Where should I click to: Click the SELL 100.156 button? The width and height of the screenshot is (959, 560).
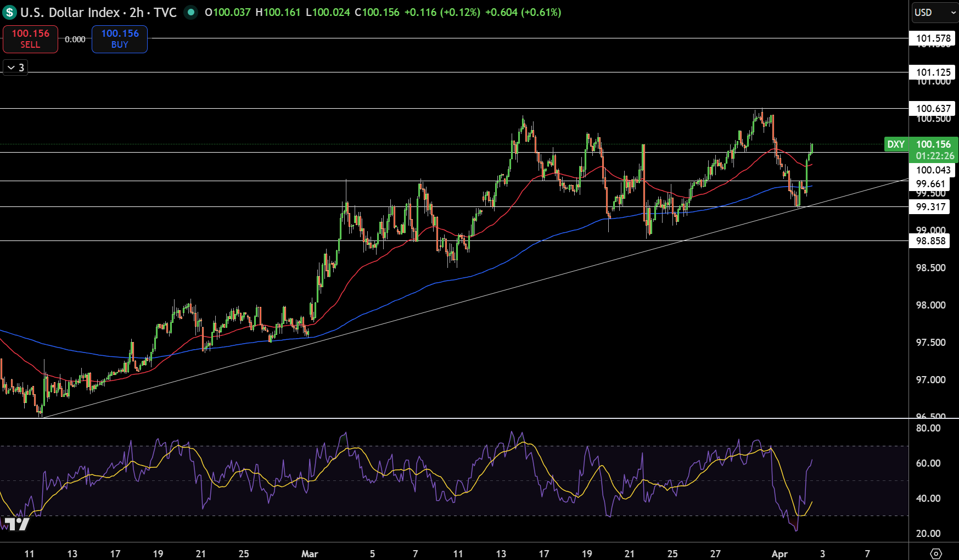pyautogui.click(x=30, y=39)
